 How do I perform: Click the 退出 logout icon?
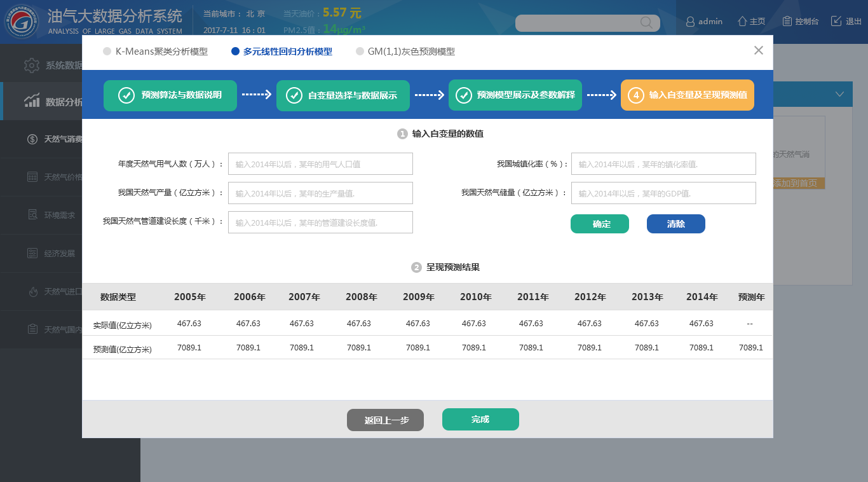(836, 21)
